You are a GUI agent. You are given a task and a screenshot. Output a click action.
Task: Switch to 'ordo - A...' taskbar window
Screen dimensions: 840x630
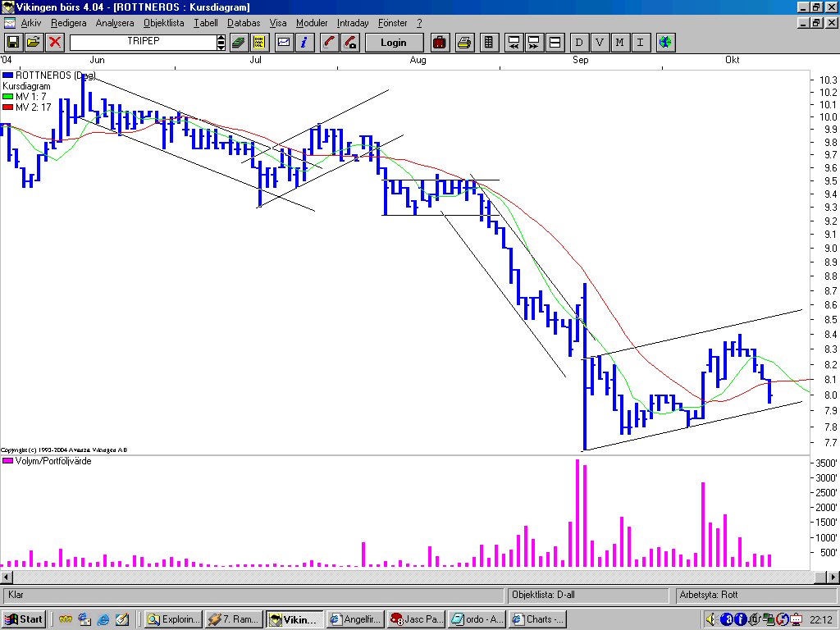(477, 619)
